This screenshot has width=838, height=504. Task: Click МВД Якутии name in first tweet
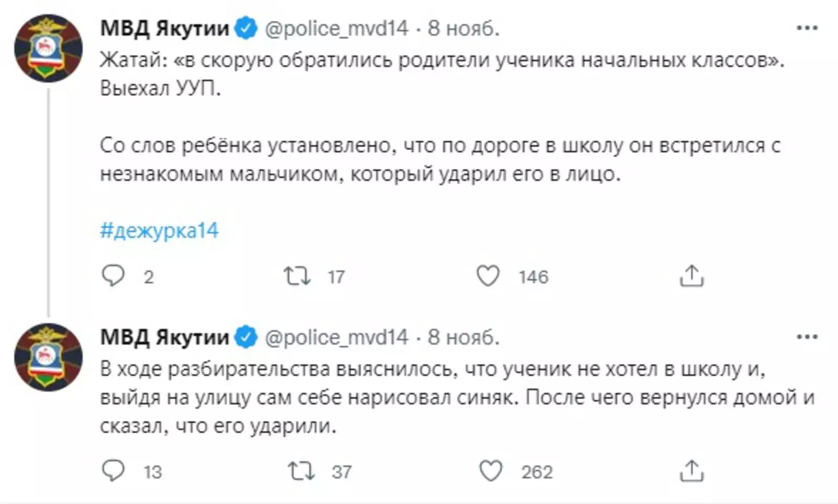164,28
